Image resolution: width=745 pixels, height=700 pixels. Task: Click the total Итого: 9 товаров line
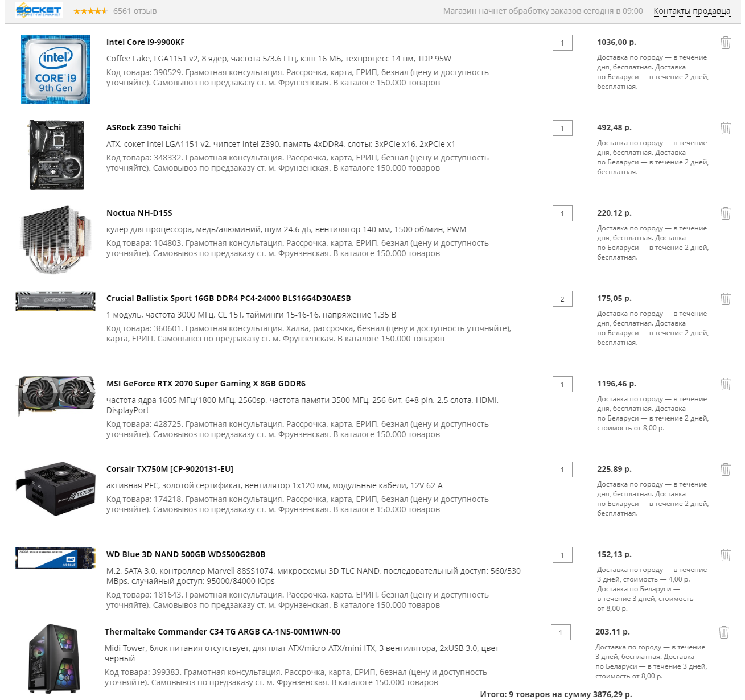click(x=556, y=694)
